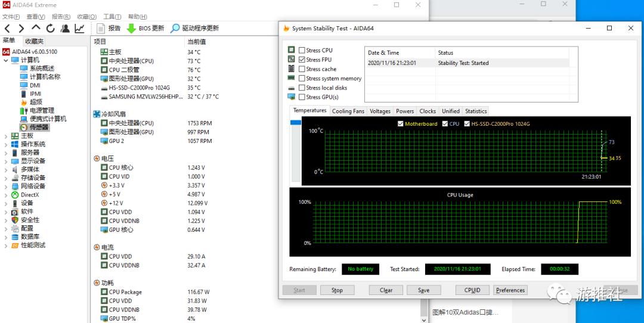Open the 超频 overclock tree item
Viewport: 644px width, 323px height.
point(36,102)
